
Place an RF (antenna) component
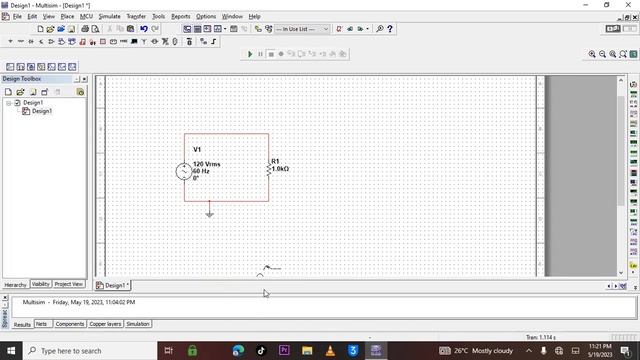click(x=144, y=42)
